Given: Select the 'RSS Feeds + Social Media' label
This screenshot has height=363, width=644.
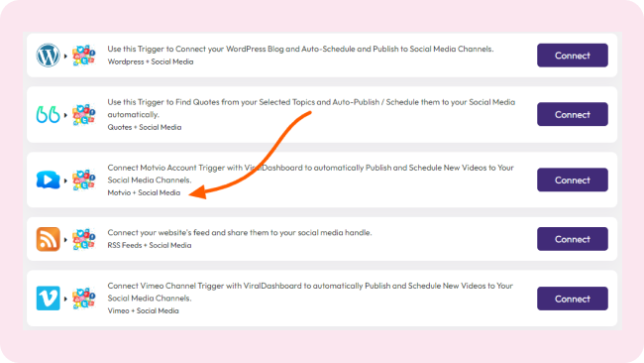Looking at the screenshot, I should click(150, 245).
